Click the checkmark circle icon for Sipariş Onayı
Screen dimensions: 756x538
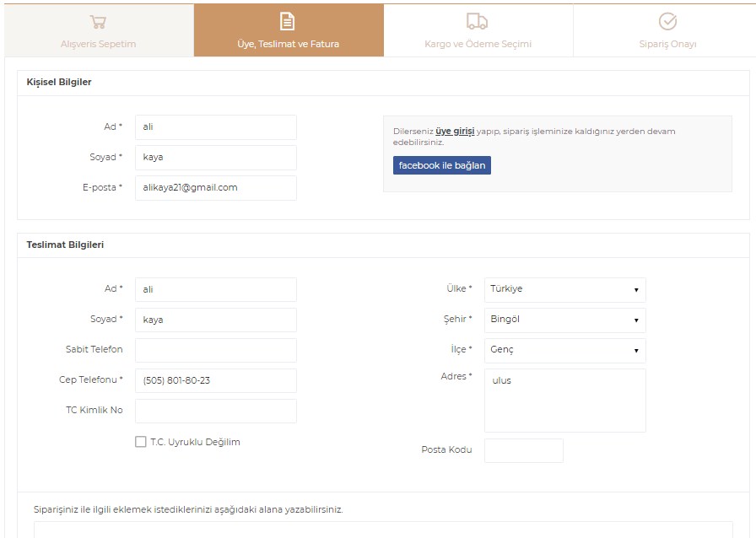point(667,21)
